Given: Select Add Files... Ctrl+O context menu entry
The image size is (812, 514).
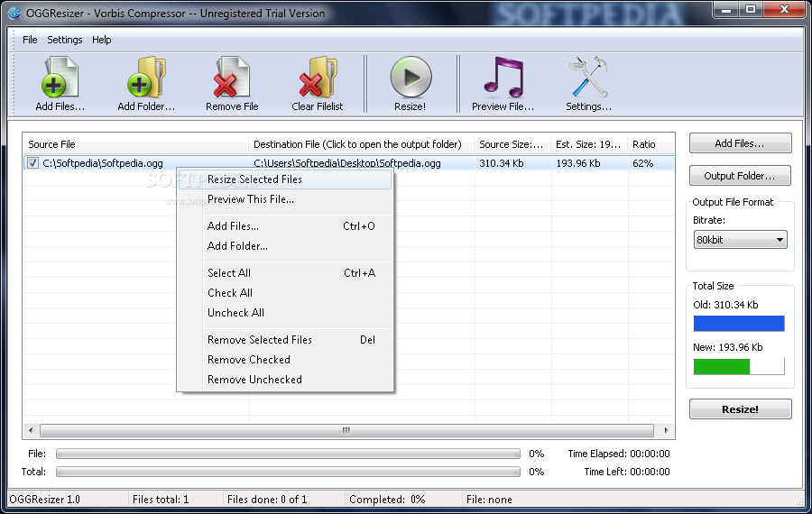Looking at the screenshot, I should tap(285, 226).
